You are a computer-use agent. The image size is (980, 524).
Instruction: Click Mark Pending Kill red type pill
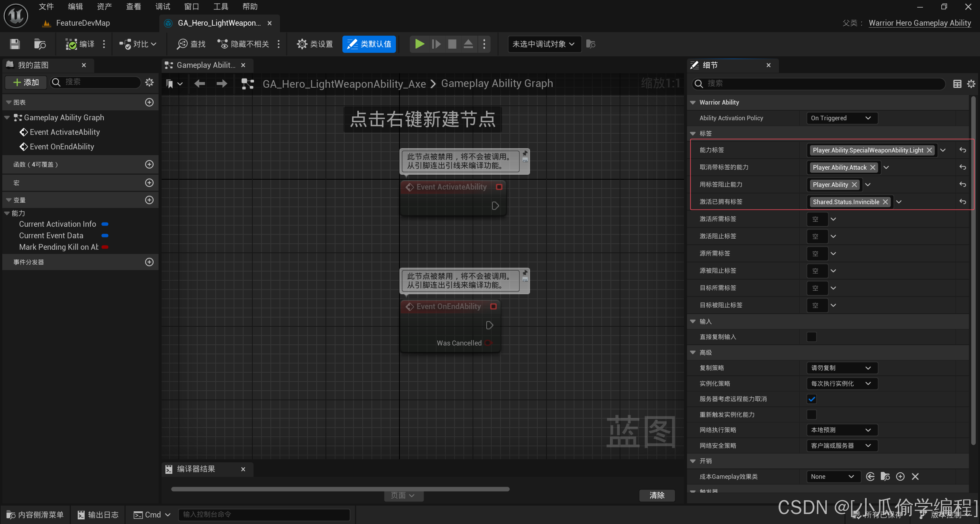tap(105, 247)
